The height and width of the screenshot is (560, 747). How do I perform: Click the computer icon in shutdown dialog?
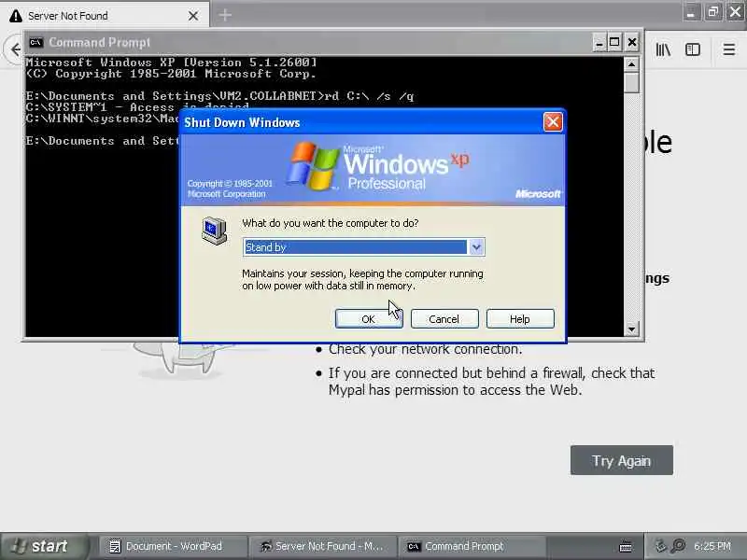[214, 231]
